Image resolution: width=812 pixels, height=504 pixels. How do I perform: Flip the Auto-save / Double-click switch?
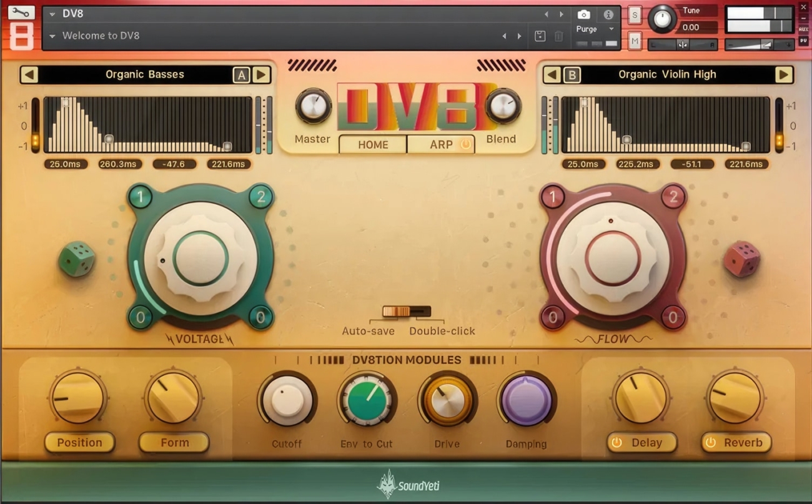[x=407, y=311]
